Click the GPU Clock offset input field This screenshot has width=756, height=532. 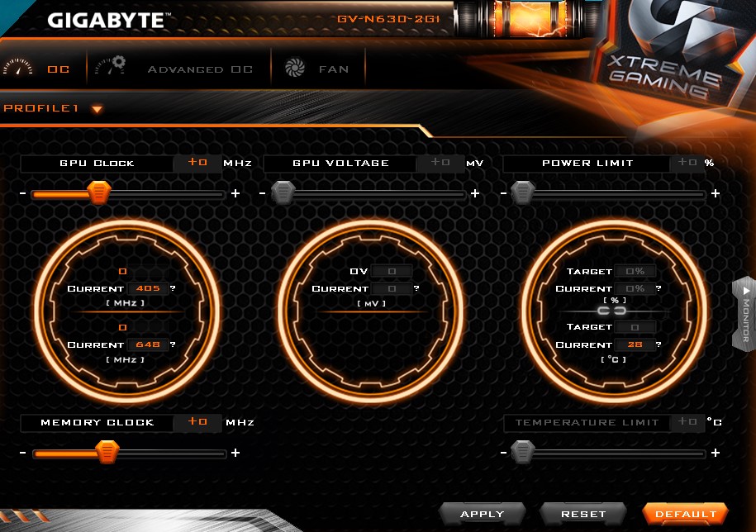[197, 163]
